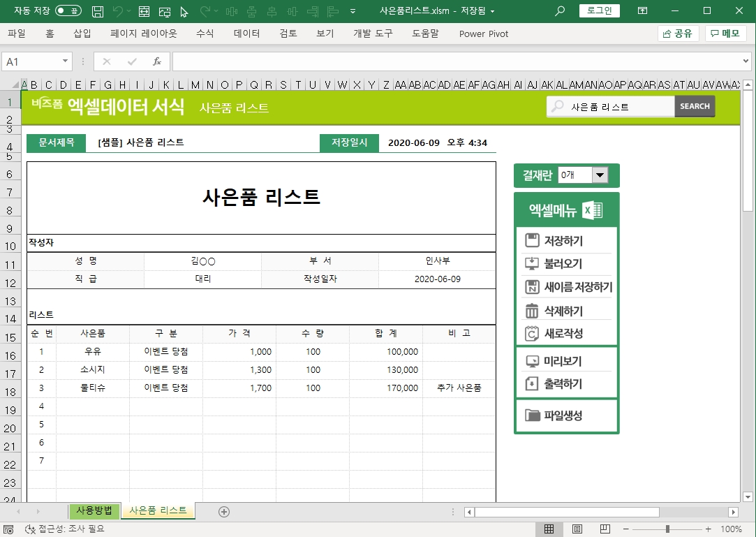Open the Name Box dropdown arrow
The image size is (756, 537).
point(66,61)
